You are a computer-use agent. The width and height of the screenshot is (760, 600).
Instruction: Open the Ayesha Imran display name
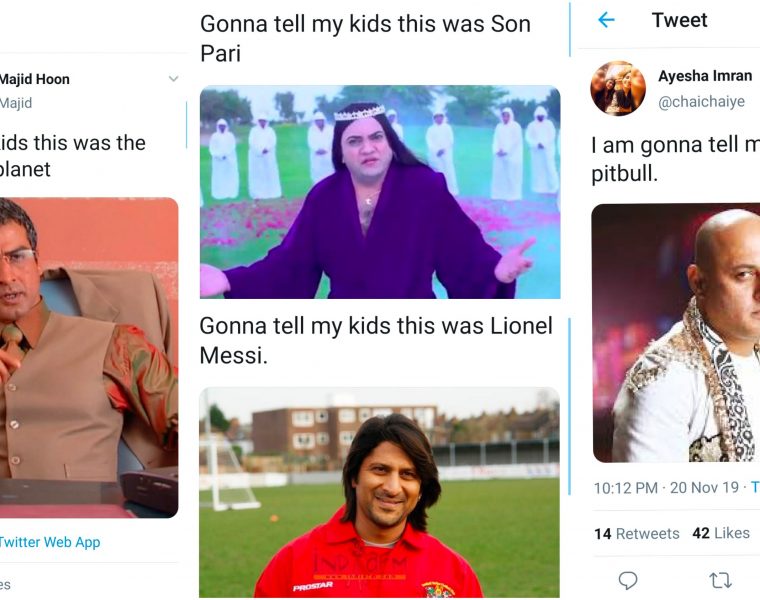[x=705, y=76]
